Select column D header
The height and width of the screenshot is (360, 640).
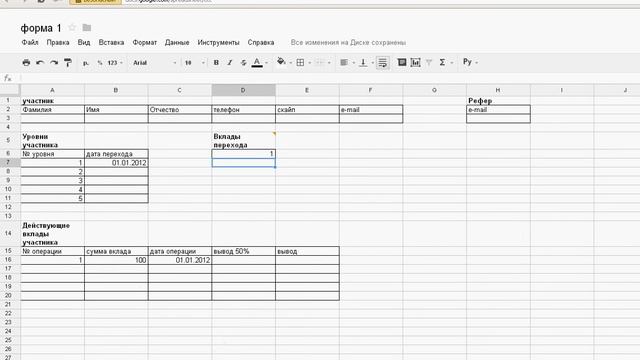click(244, 90)
